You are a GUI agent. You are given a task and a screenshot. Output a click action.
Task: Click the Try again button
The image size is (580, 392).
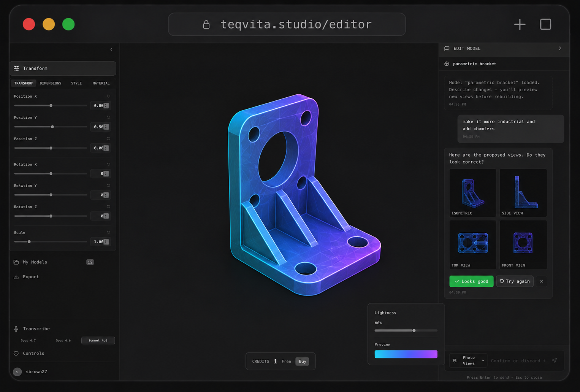click(515, 281)
